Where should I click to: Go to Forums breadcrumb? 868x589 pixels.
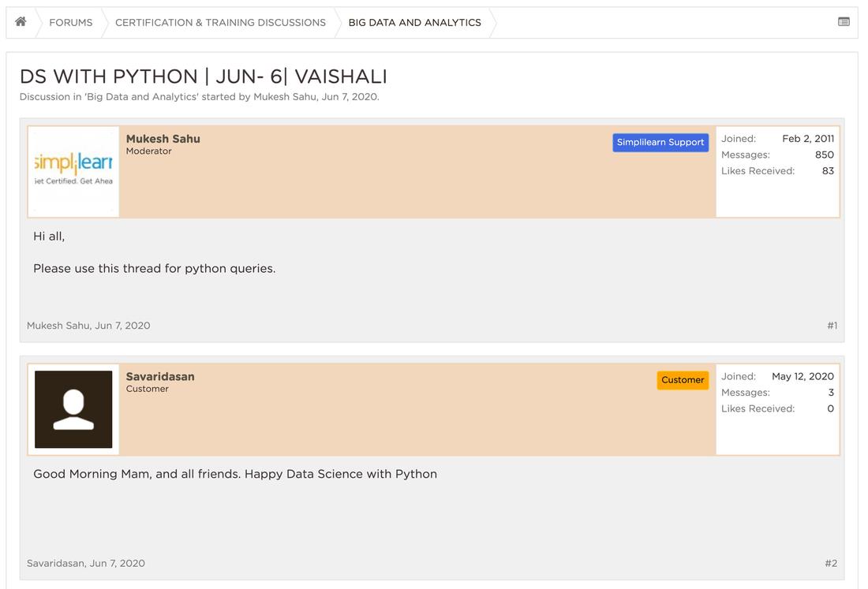click(70, 23)
